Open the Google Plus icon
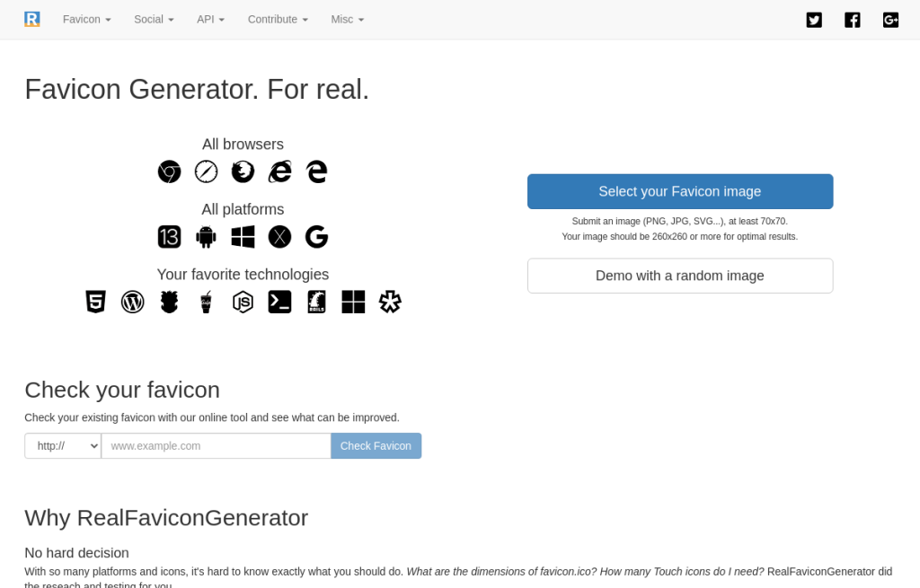Viewport: 920px width, 588px height. point(890,20)
